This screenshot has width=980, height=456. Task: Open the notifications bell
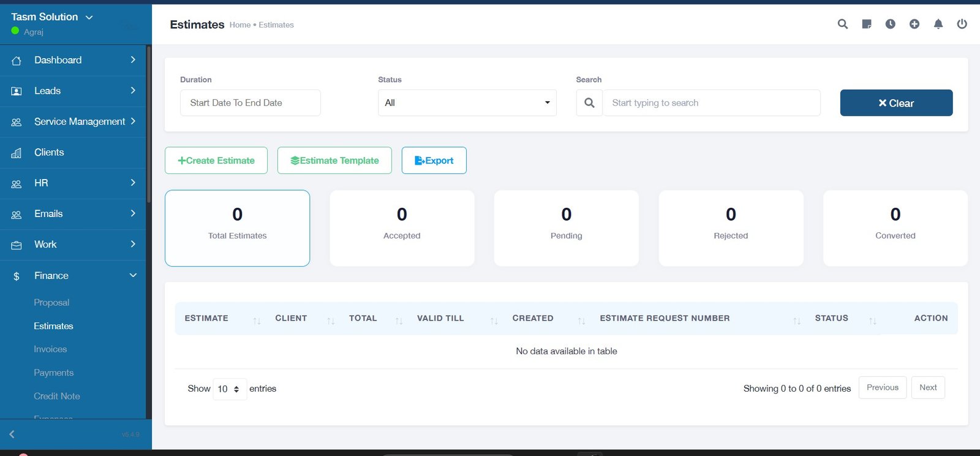[x=938, y=24]
